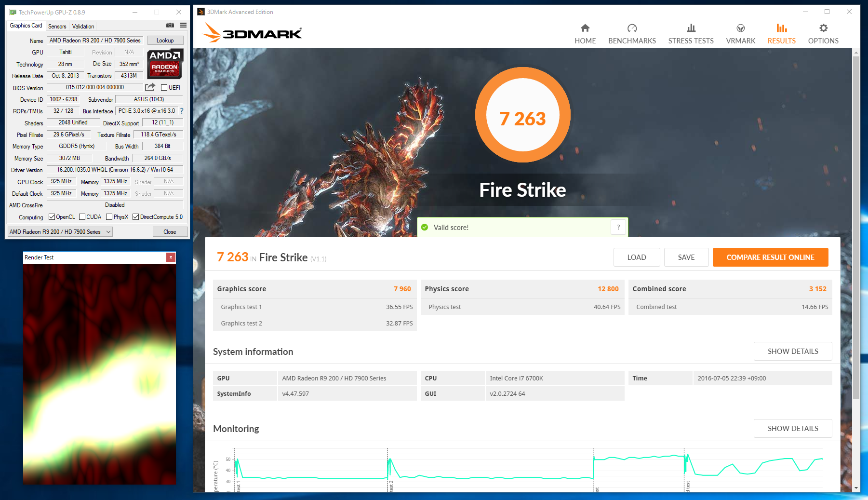The height and width of the screenshot is (500, 868).
Task: Click the BIOS export share icon
Action: pyautogui.click(x=150, y=87)
